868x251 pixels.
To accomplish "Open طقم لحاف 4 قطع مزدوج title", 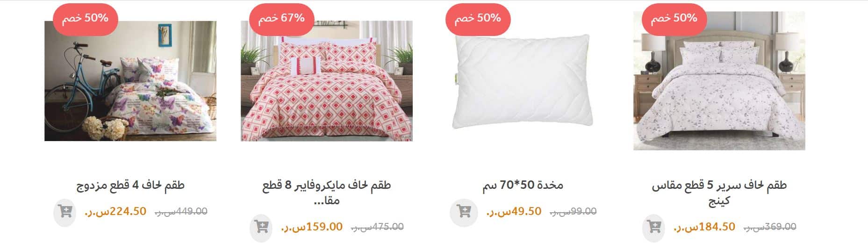I will (x=130, y=185).
